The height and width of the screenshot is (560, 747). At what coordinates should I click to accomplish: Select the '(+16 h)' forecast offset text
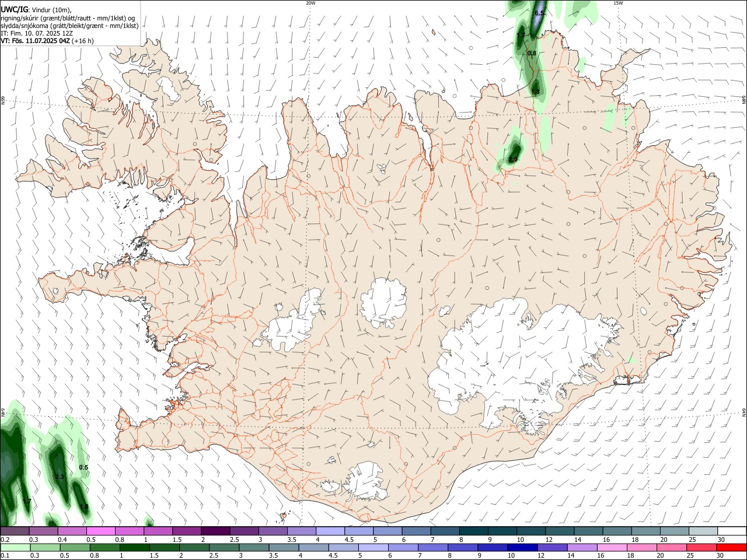pyautogui.click(x=83, y=41)
